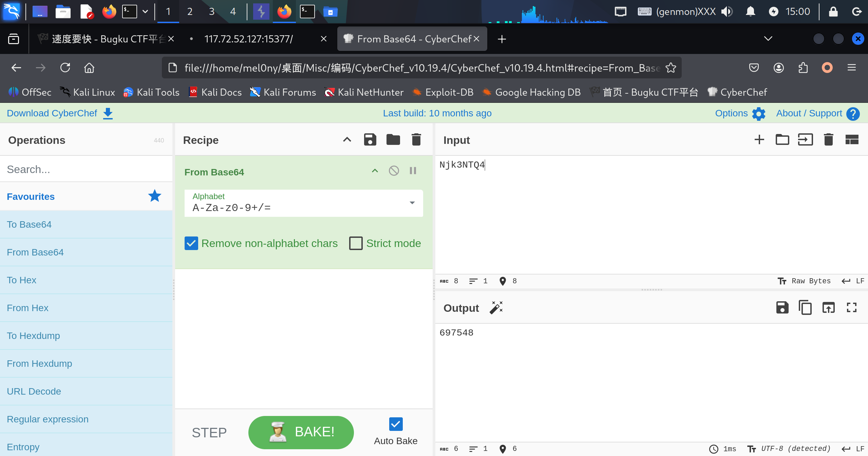Screen dimensions: 868x456
Task: Set a breakpoint with the pause icon
Action: [413, 171]
